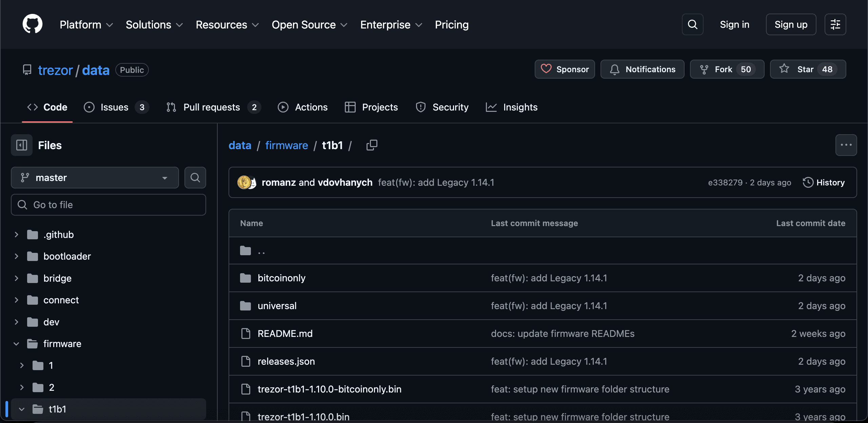Image resolution: width=868 pixels, height=423 pixels.
Task: Open the releases.json file link
Action: pos(286,361)
